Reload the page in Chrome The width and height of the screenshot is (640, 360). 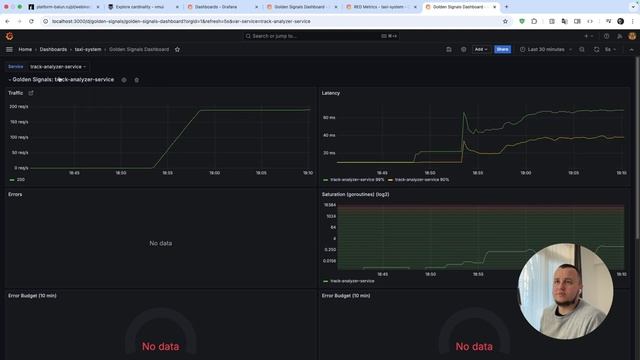(x=31, y=21)
